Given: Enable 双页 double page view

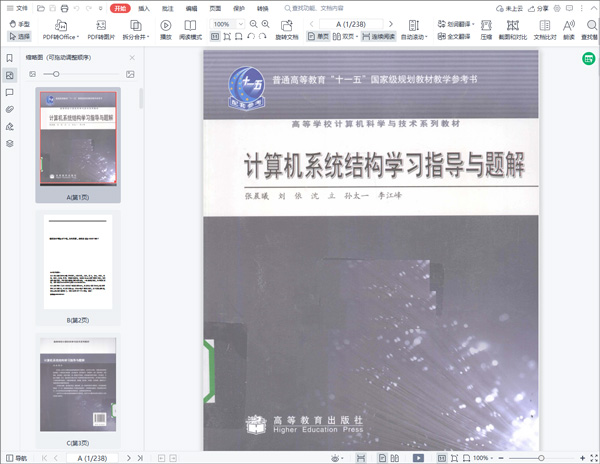Looking at the screenshot, I should 345,37.
